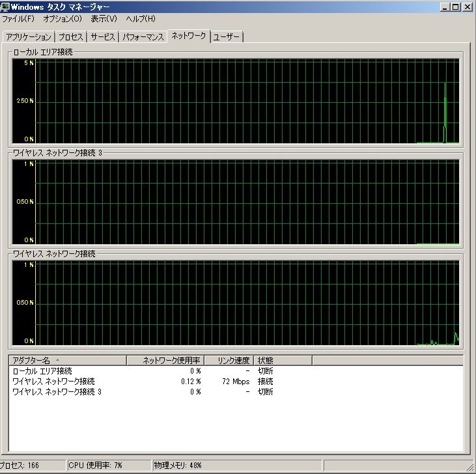Switch to the パフォーマンス tab
The image size is (476, 474).
pos(143,37)
